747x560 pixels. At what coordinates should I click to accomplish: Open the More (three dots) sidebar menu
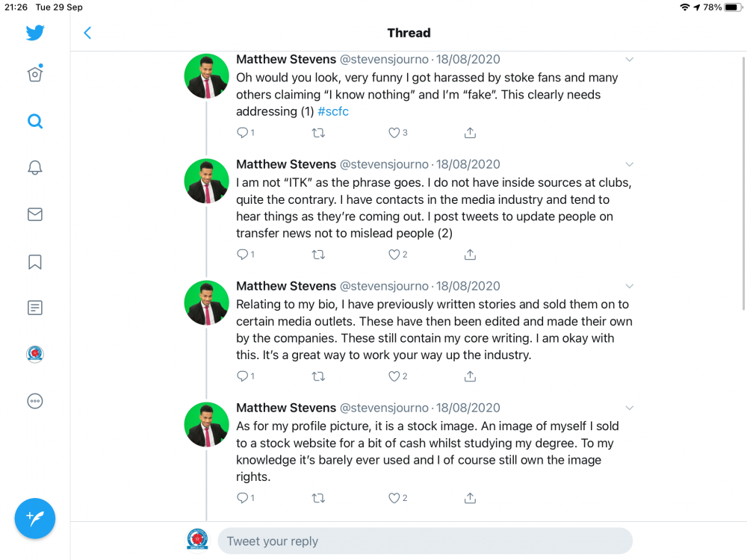(x=35, y=401)
